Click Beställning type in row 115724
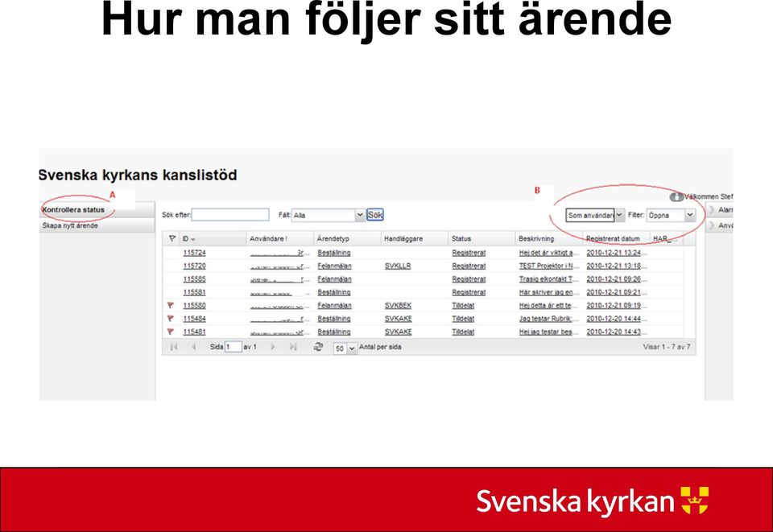The height and width of the screenshot is (532, 773). click(333, 253)
